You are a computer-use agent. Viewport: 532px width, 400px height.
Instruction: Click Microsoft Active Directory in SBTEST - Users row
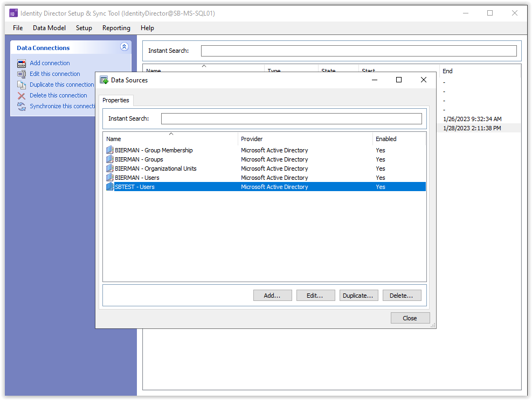point(274,187)
